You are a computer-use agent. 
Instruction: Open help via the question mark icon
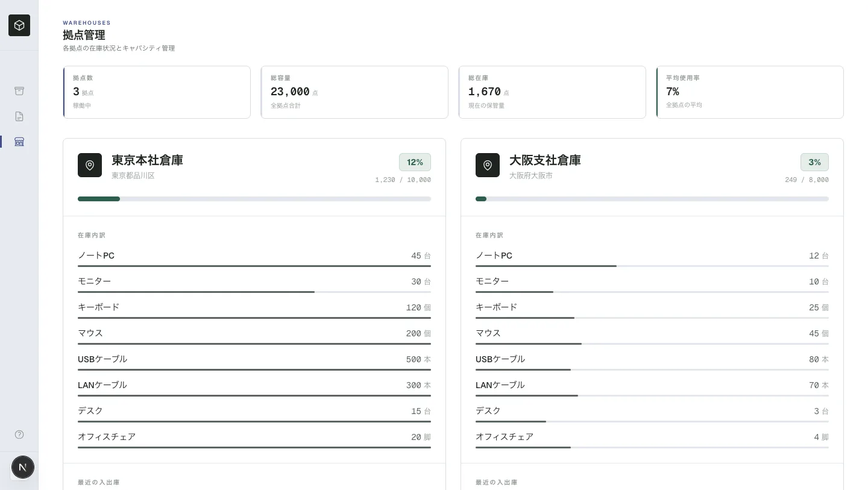pos(19,435)
